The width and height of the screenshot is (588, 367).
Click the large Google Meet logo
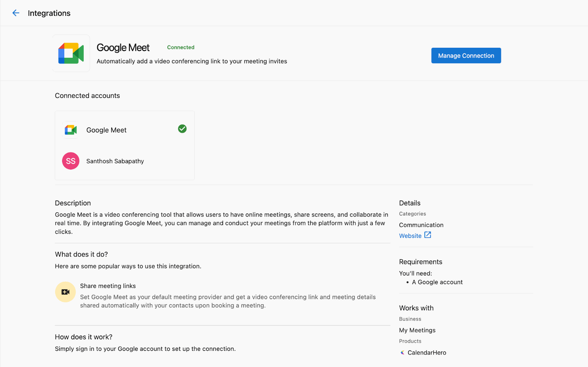point(71,53)
